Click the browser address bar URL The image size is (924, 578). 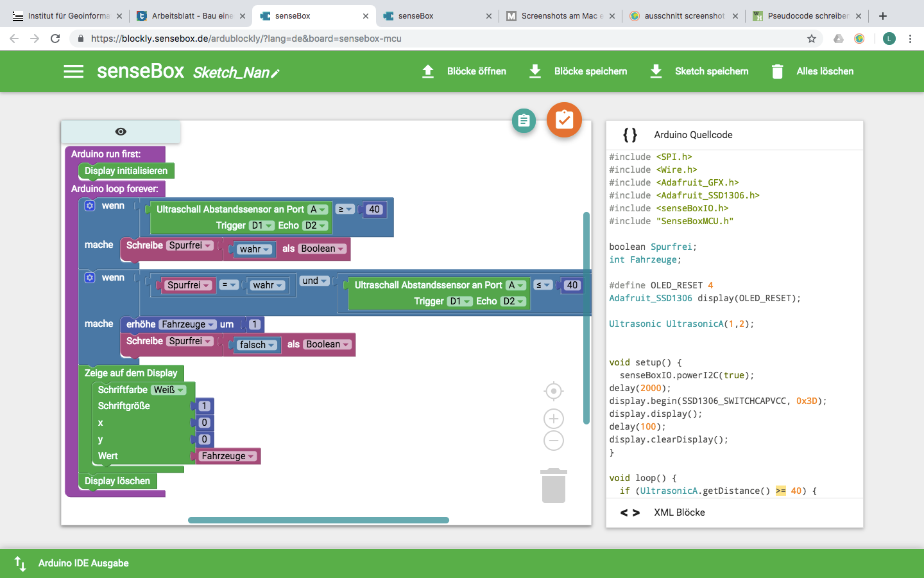click(x=246, y=39)
